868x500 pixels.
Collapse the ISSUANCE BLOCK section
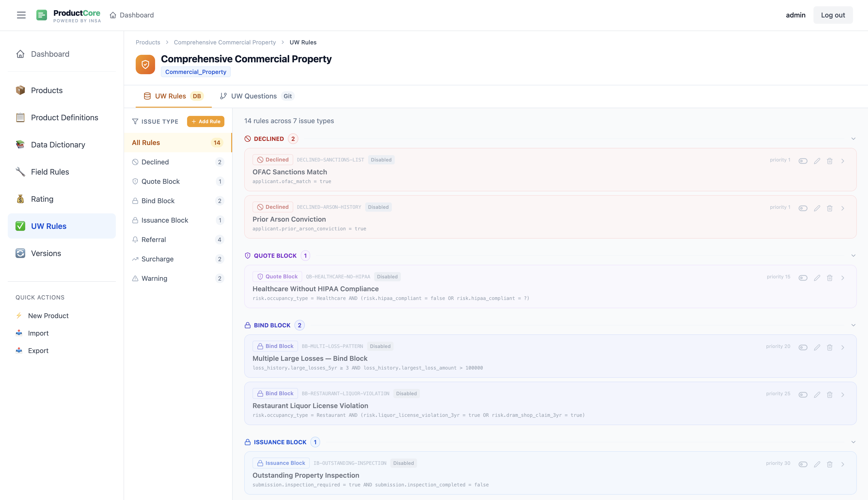click(853, 442)
